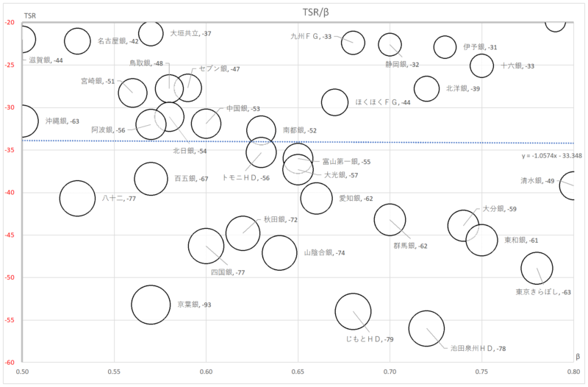588x387 pixels.
Task: Click the 北日銀, -54 label
Action: click(x=190, y=151)
